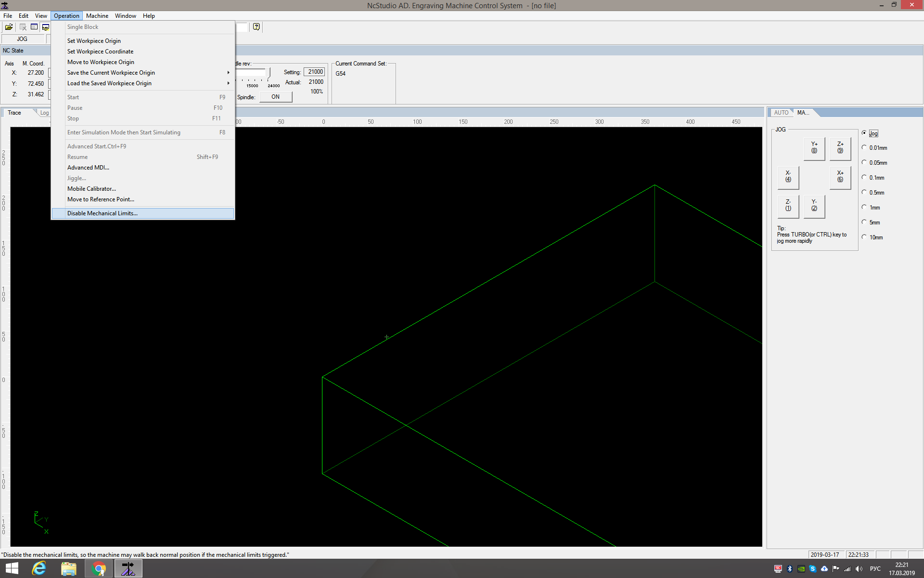Image resolution: width=924 pixels, height=578 pixels.
Task: Open the Machine menu
Action: [x=97, y=16]
